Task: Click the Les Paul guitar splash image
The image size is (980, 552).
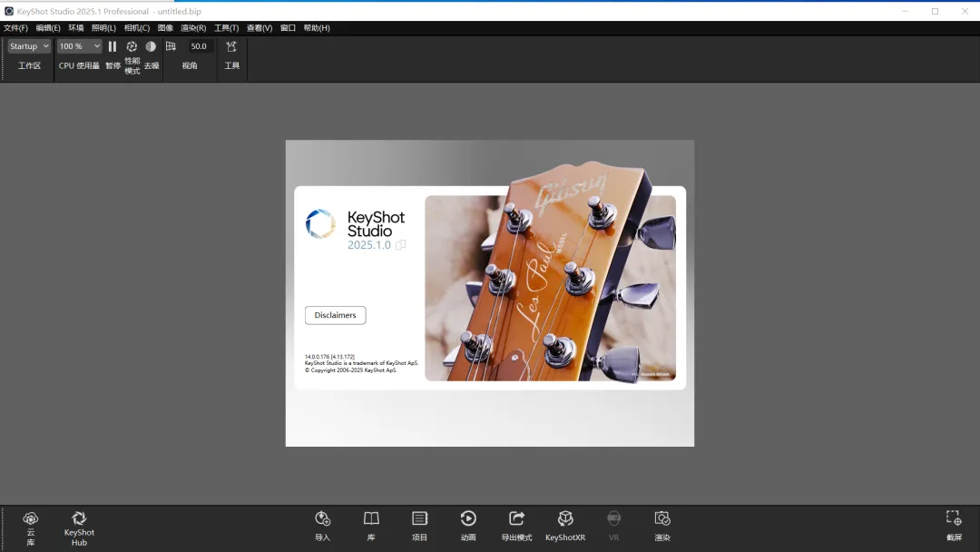Action: tap(550, 288)
